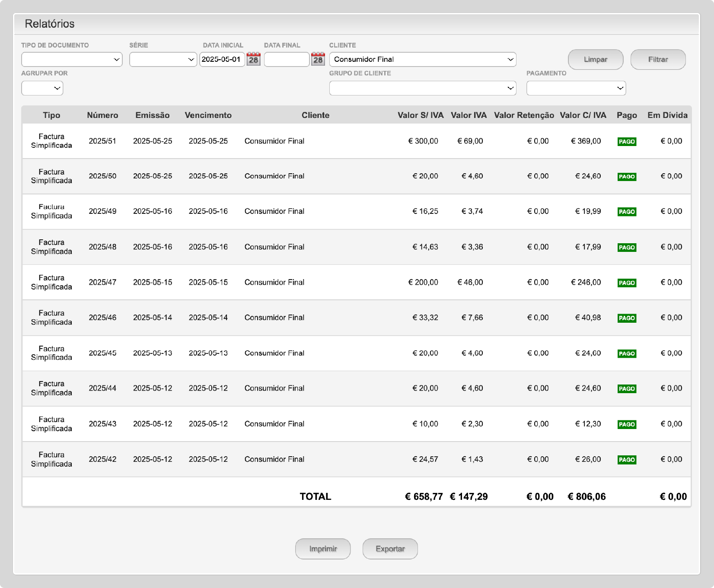Open the Pagamento dropdown
Viewport: 714px width, 588px height.
[x=576, y=88]
